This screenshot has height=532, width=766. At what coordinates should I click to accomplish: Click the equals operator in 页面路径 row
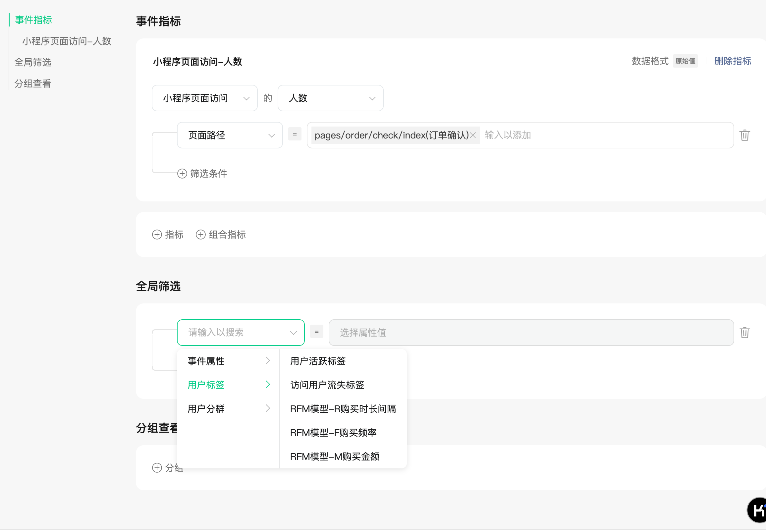pos(295,134)
